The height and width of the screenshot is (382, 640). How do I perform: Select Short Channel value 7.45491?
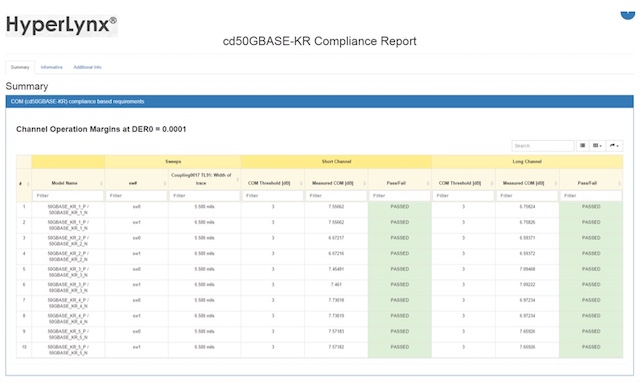336,269
